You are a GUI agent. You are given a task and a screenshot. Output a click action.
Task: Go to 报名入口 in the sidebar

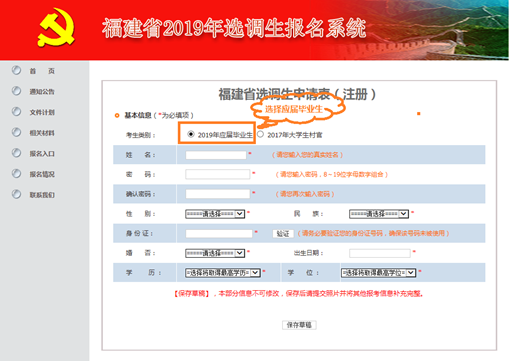(42, 154)
